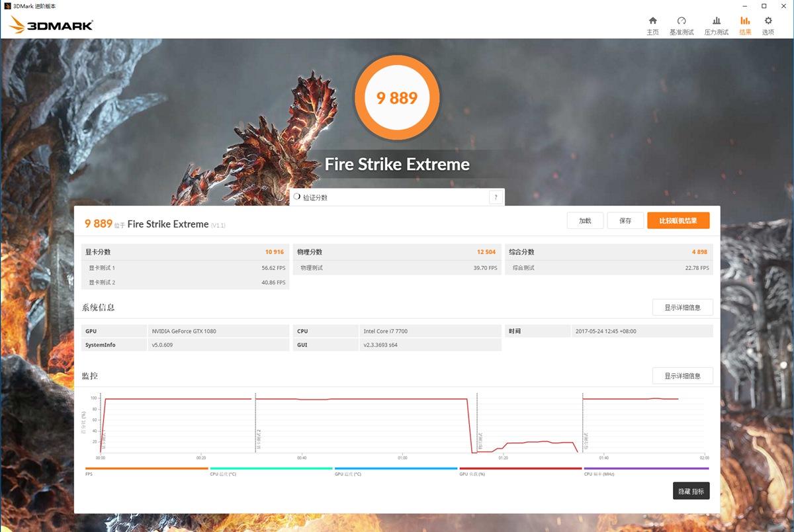Click the 比较联机结果 orange button

[x=678, y=221]
